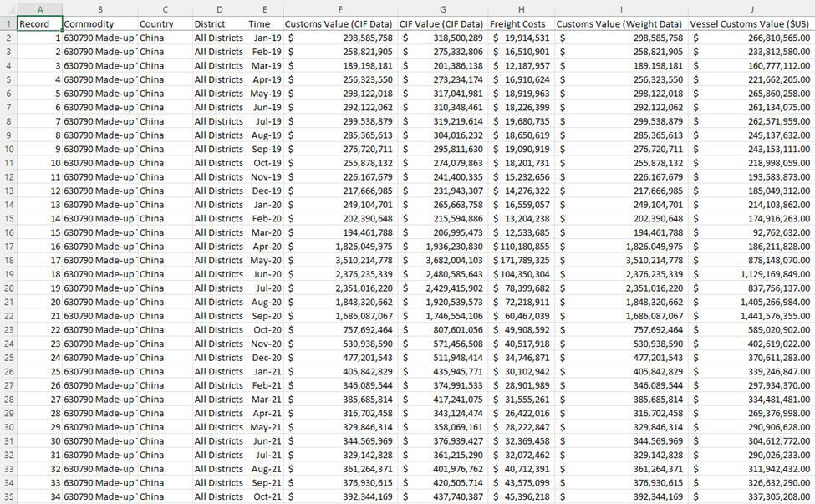Click weight data customs value 392,344,169
The width and height of the screenshot is (815, 504).
coord(621,496)
